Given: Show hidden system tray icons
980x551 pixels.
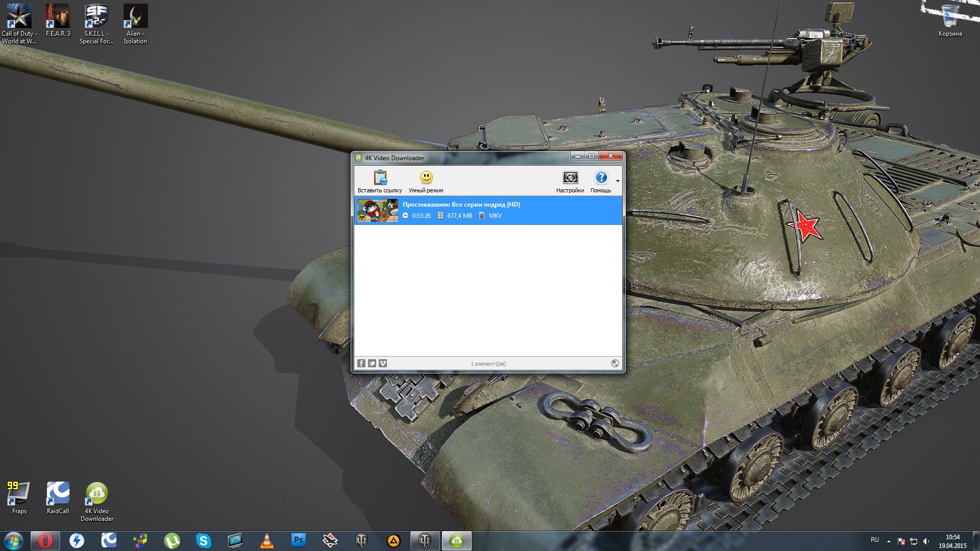Looking at the screenshot, I should point(889,541).
